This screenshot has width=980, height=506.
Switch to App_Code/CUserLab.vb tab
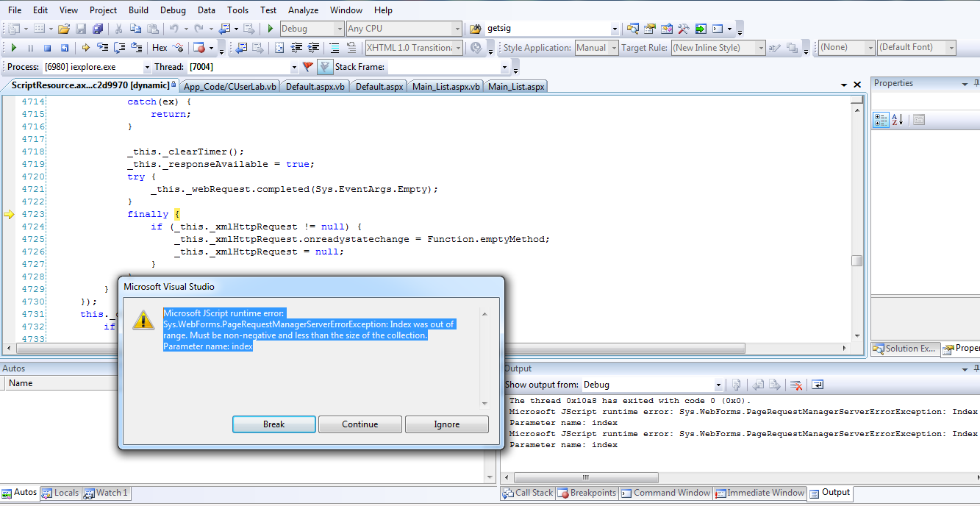tap(230, 86)
